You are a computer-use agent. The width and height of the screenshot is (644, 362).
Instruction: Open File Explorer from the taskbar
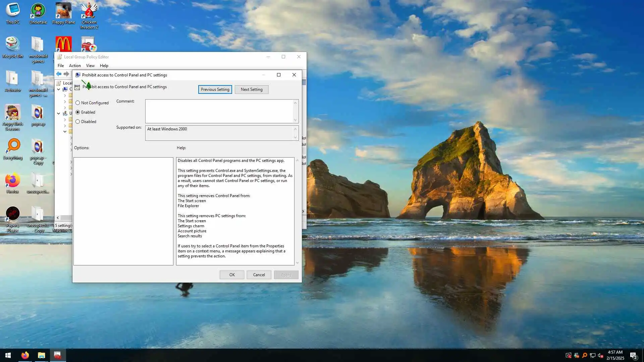pos(41,355)
